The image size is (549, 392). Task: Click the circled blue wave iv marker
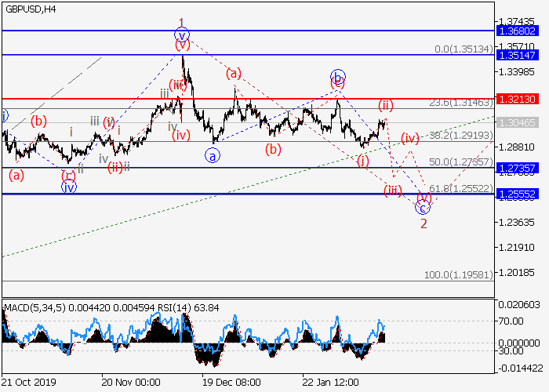(x=69, y=187)
